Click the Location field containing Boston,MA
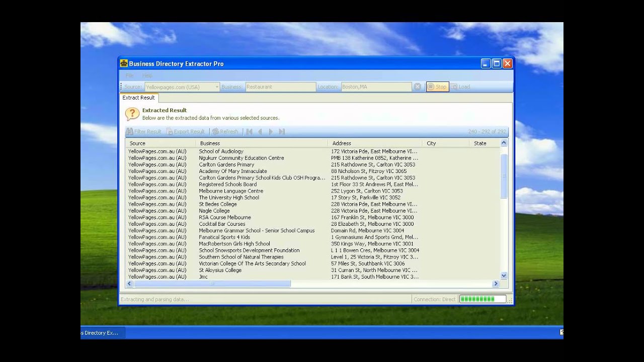Viewport: 644px width, 362px height. tap(376, 87)
